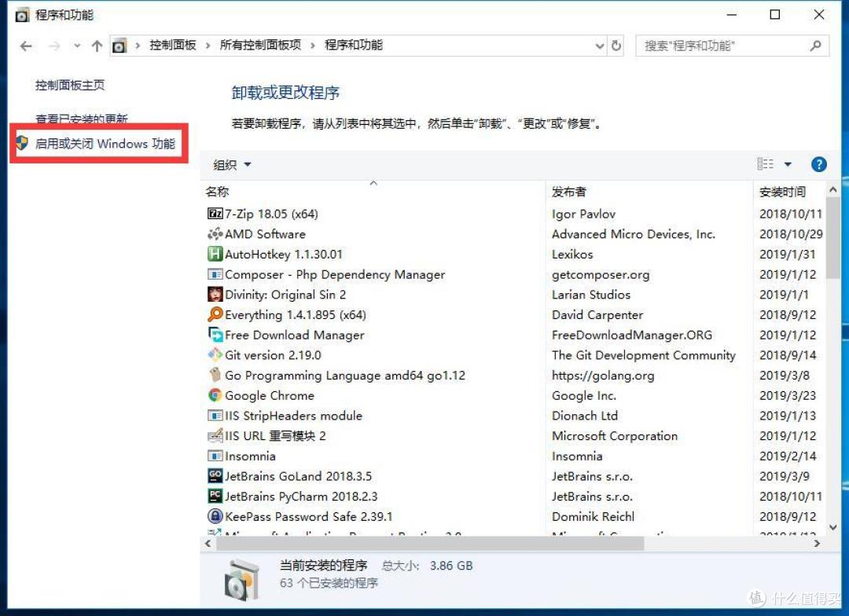Open the address bar history dropdown
Viewport: 849px width, 616px height.
click(599, 45)
